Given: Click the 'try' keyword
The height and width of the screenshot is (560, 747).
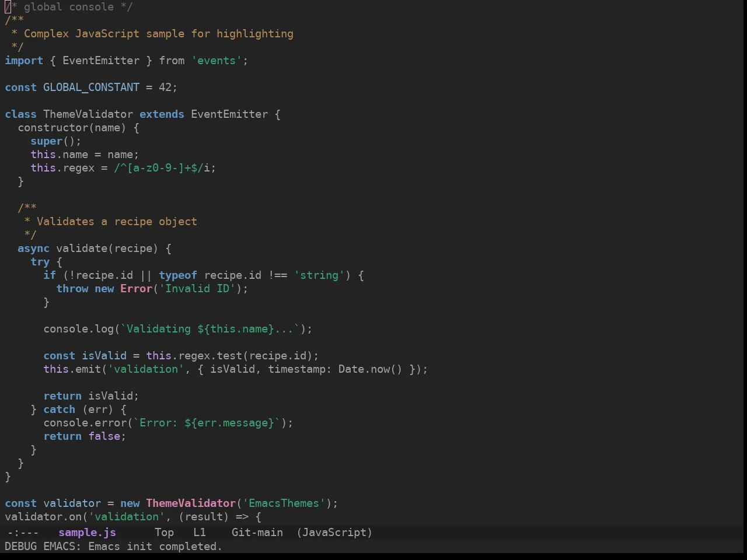Looking at the screenshot, I should 40,262.
